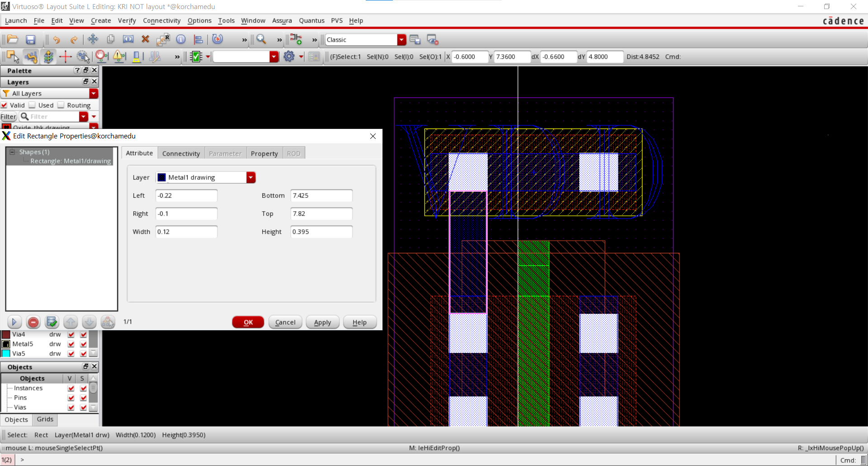Click the Align tool icon
Viewport: 868px width, 466px height.
[198, 39]
